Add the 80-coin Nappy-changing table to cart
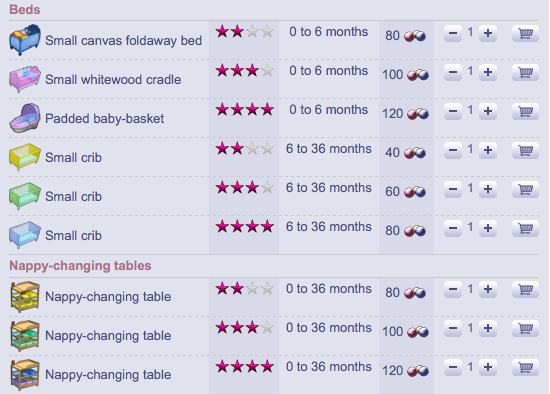The height and width of the screenshot is (394, 550). (x=525, y=289)
